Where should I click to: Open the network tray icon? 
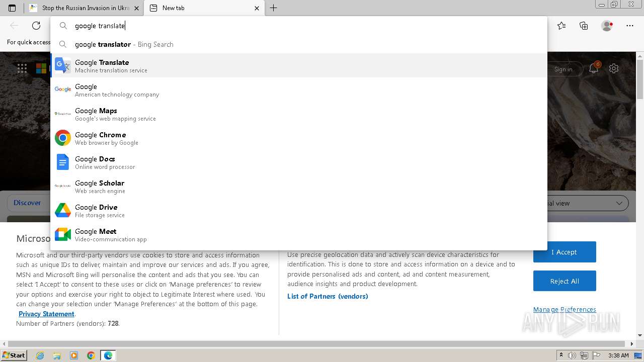pyautogui.click(x=584, y=355)
